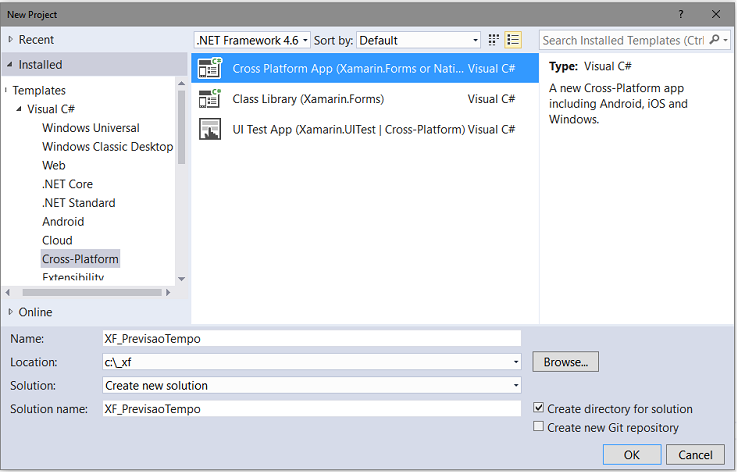Select UI Test App (Xamarin.UITest) template row
The width and height of the screenshot is (738, 474).
pos(365,129)
